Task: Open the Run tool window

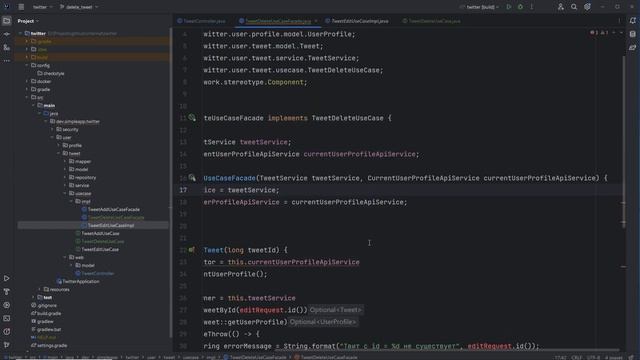Action: click(x=7, y=278)
